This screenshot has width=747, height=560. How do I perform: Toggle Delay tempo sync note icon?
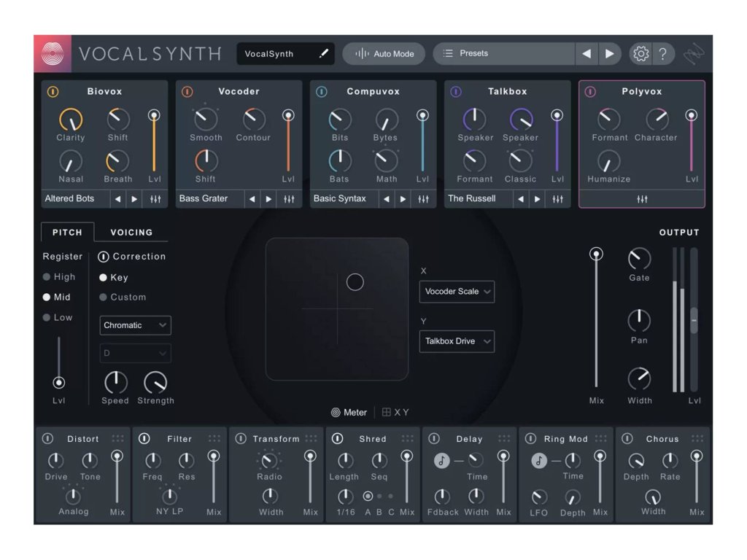coord(441,461)
